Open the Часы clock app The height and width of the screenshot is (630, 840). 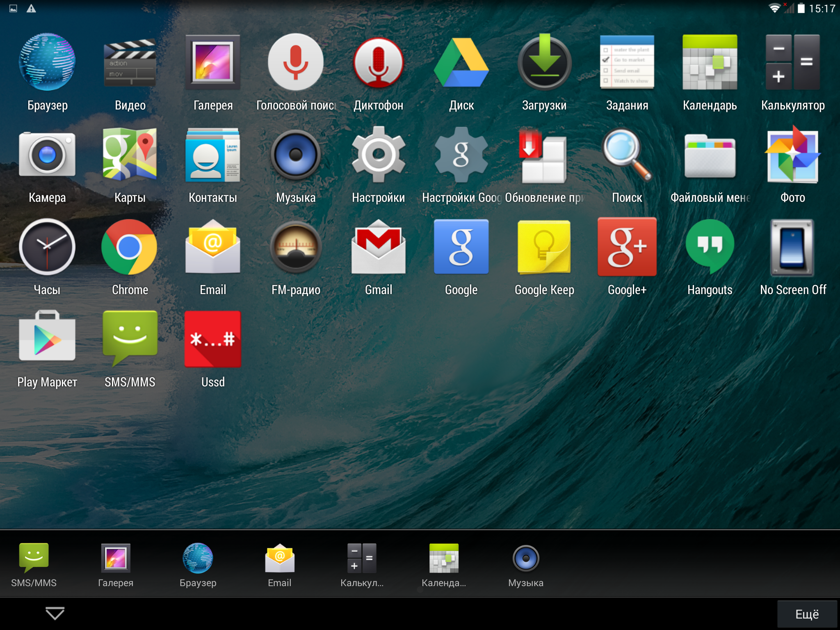[47, 257]
